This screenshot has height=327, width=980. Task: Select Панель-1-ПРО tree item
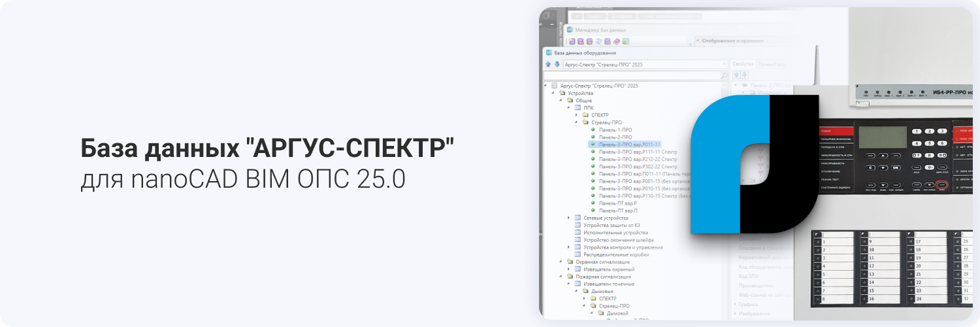(615, 129)
